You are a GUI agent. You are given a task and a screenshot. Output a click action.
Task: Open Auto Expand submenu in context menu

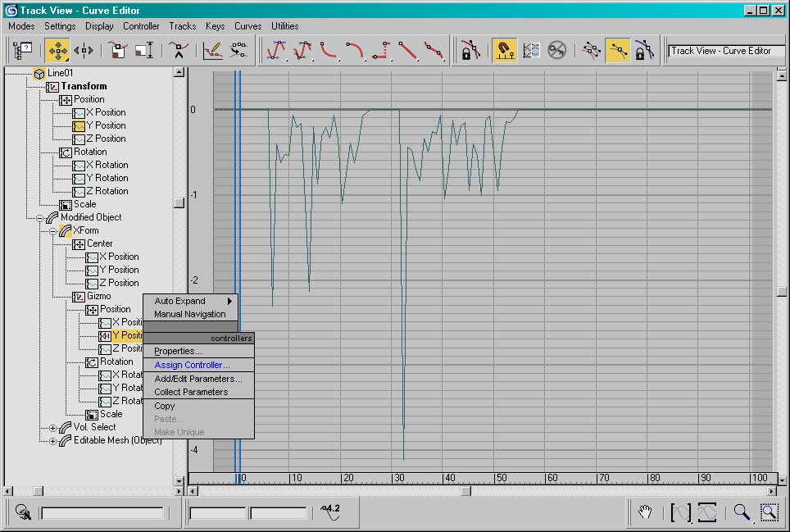[190, 301]
